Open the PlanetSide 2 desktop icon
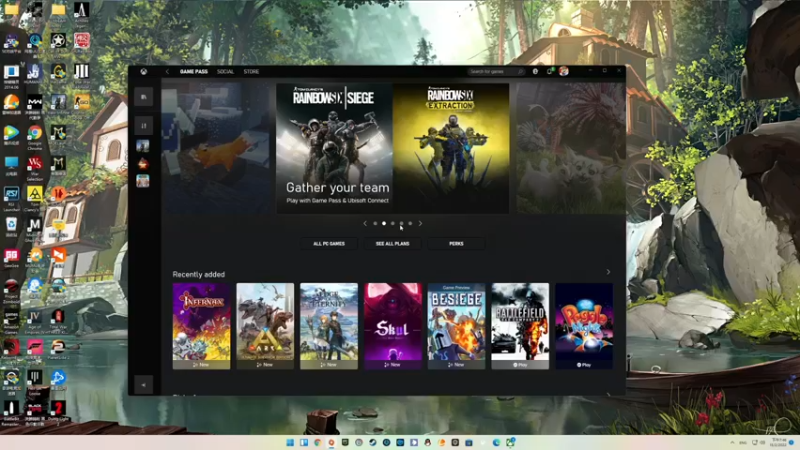The width and height of the screenshot is (800, 450). click(58, 350)
